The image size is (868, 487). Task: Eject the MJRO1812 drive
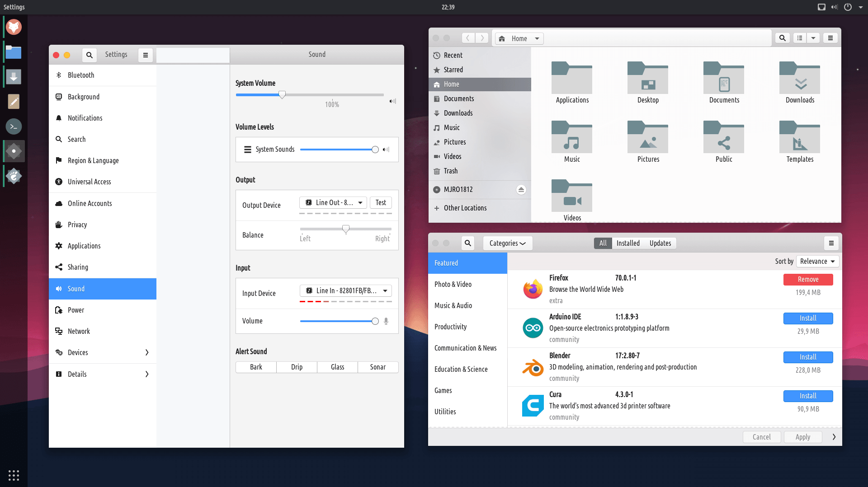click(521, 190)
